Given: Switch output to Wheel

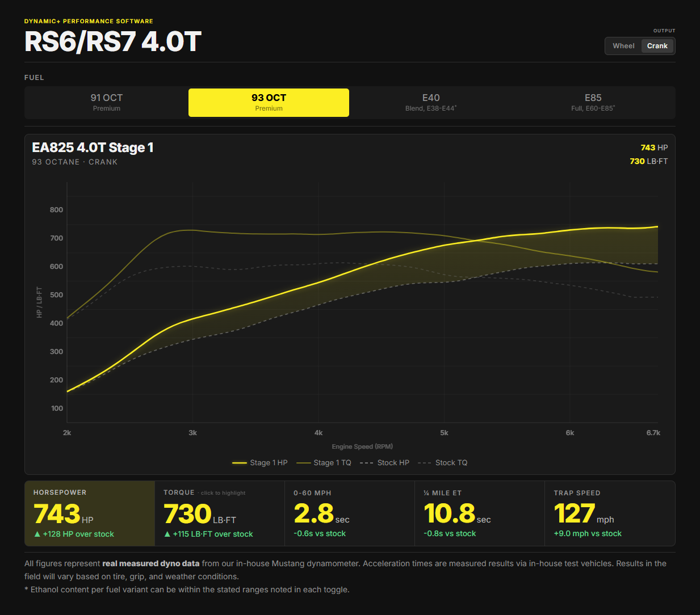Looking at the screenshot, I should [x=623, y=46].
